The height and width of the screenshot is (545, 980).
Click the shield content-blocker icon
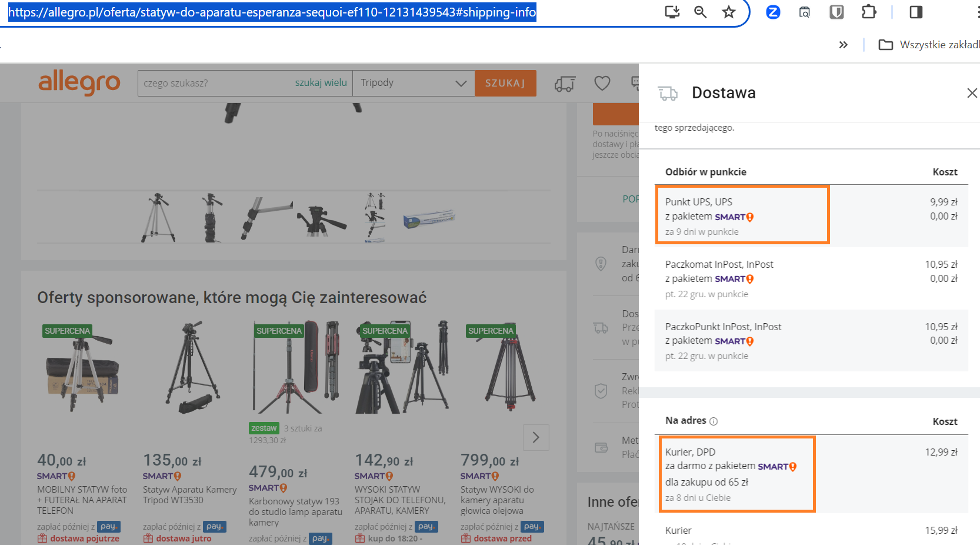pyautogui.click(x=836, y=11)
